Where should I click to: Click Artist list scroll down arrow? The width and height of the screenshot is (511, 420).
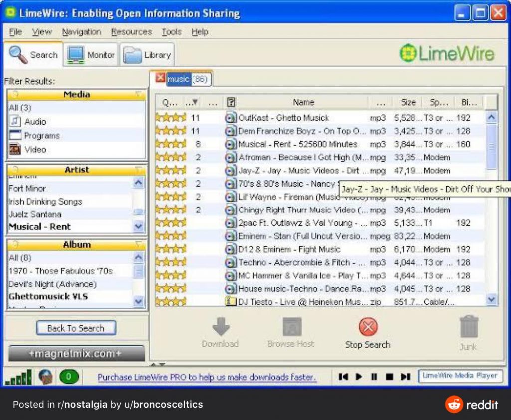coord(139,226)
